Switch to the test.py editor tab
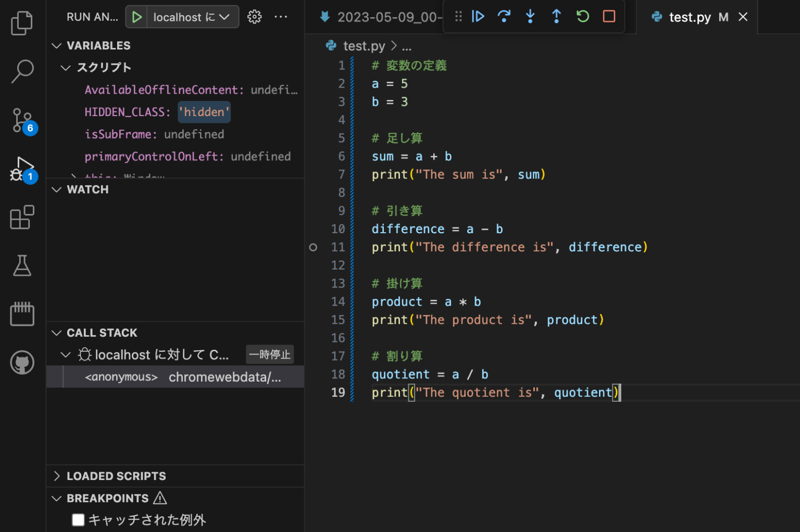800x532 pixels. point(689,17)
